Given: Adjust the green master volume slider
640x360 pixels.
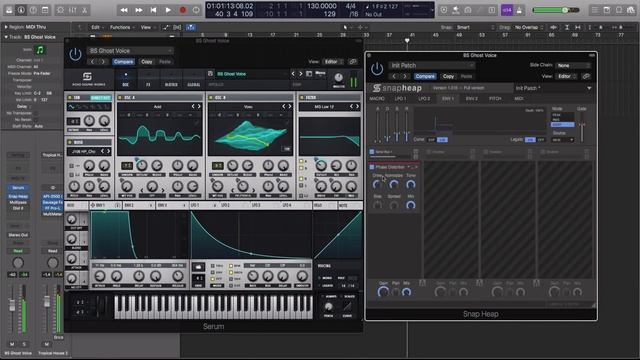Looking at the screenshot, I should [x=556, y=10].
